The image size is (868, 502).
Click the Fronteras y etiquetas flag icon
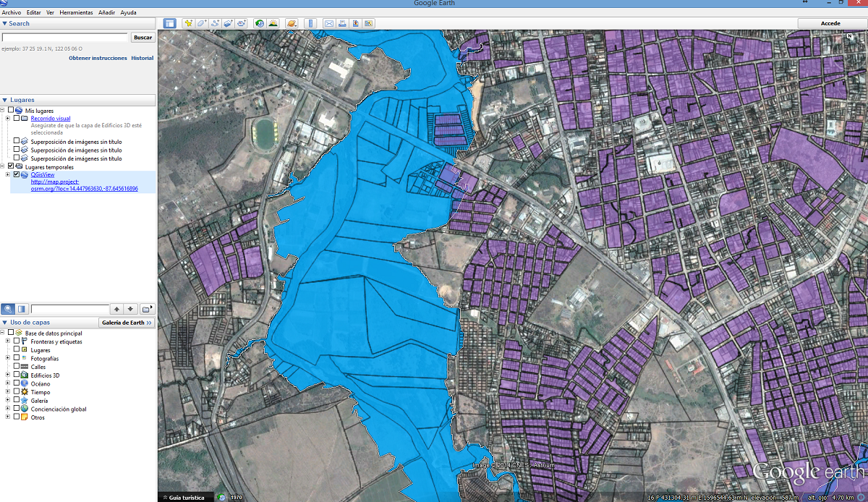point(25,341)
